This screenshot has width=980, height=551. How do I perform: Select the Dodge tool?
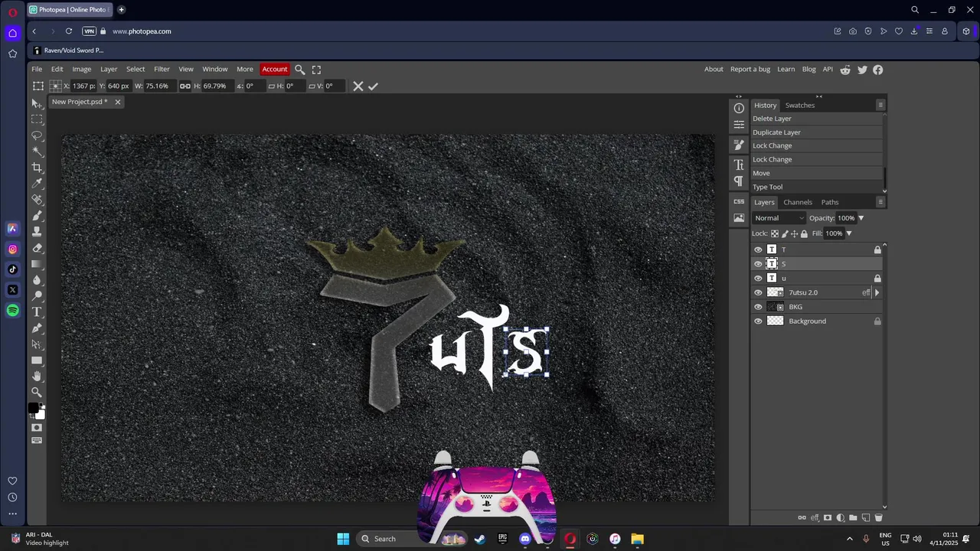(37, 296)
